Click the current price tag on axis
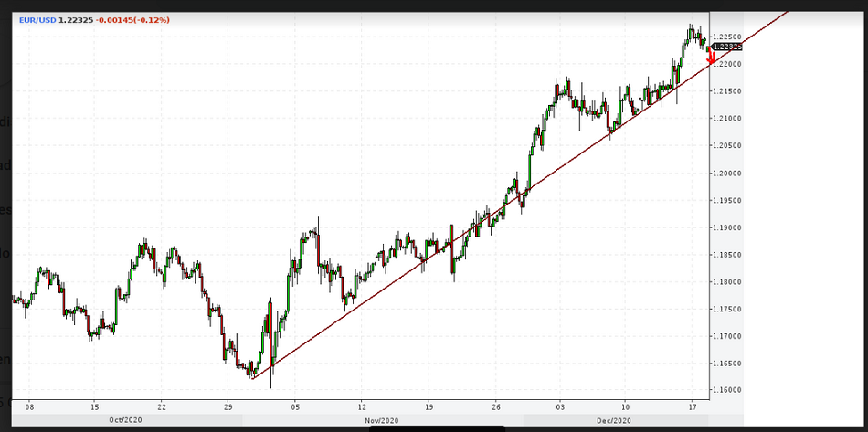Screen dimensions: 868x432 pos(726,47)
